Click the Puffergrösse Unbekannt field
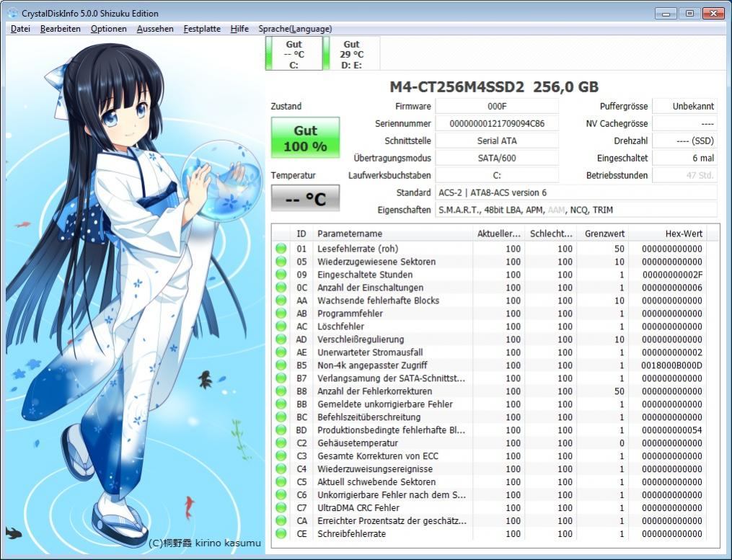This screenshot has height=560, width=732. pyautogui.click(x=684, y=107)
